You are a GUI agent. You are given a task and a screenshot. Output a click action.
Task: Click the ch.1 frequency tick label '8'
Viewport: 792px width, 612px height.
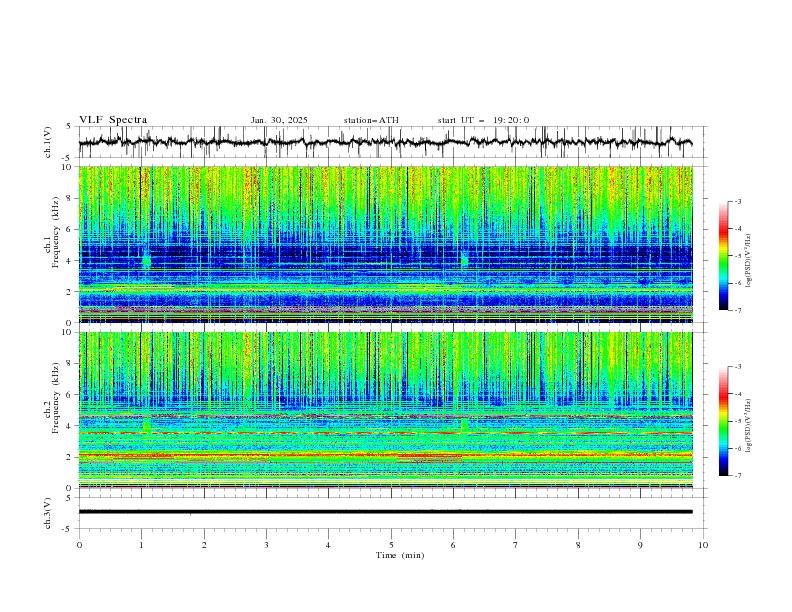tap(70, 198)
